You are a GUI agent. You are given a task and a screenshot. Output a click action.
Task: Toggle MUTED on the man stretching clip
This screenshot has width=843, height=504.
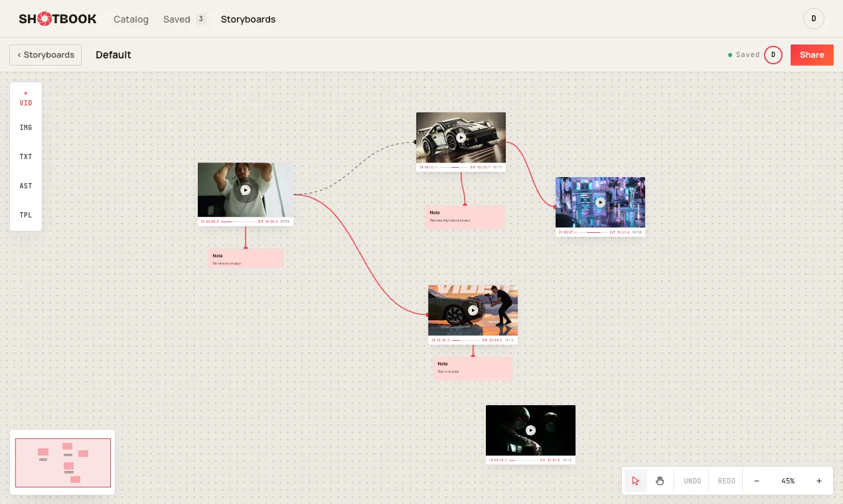(x=285, y=221)
